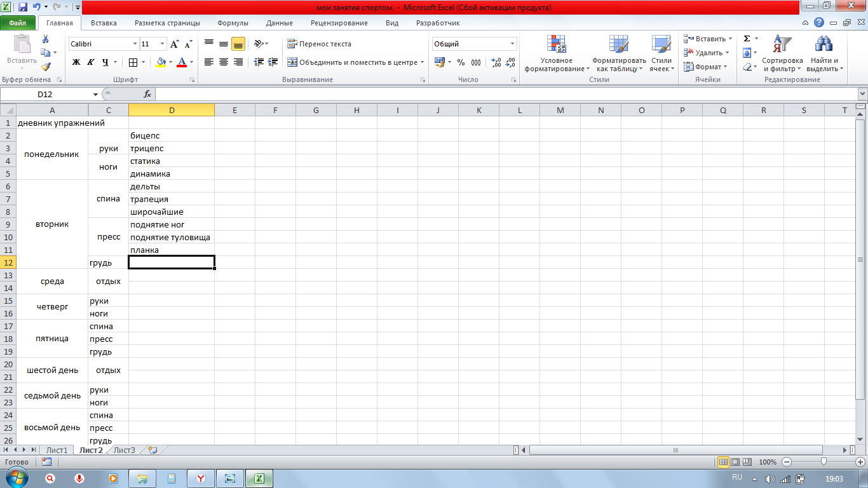Switch to Page Layout view
Screen dimensions: 868x488
(x=735, y=462)
